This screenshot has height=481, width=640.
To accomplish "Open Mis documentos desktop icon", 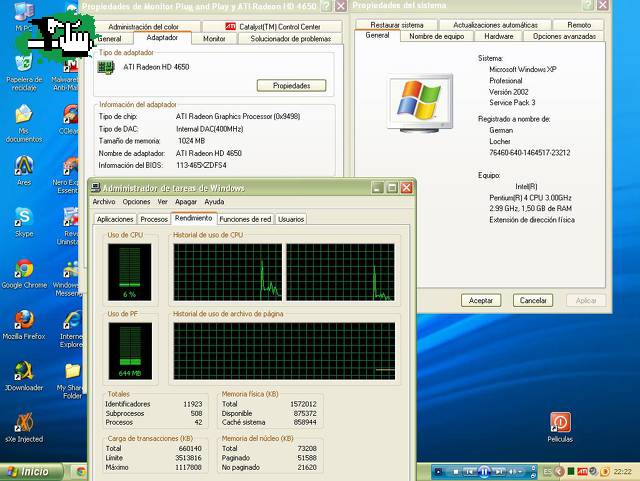I will (x=24, y=123).
